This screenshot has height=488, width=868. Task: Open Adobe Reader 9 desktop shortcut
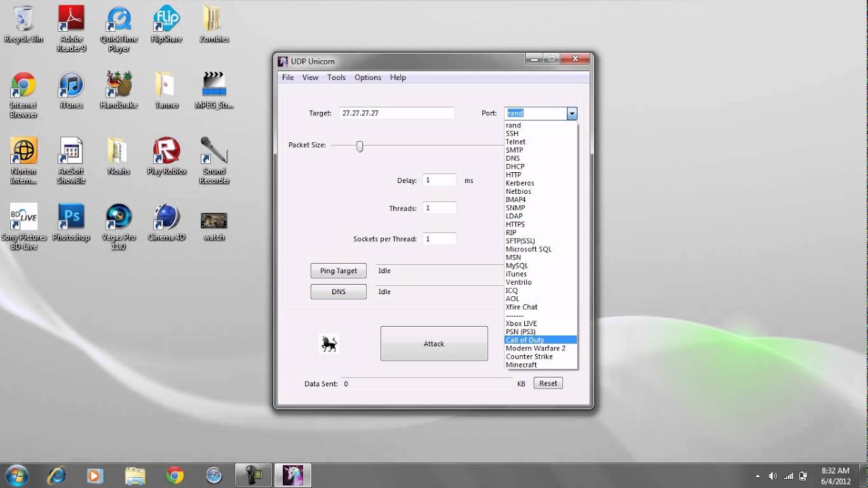tap(71, 29)
